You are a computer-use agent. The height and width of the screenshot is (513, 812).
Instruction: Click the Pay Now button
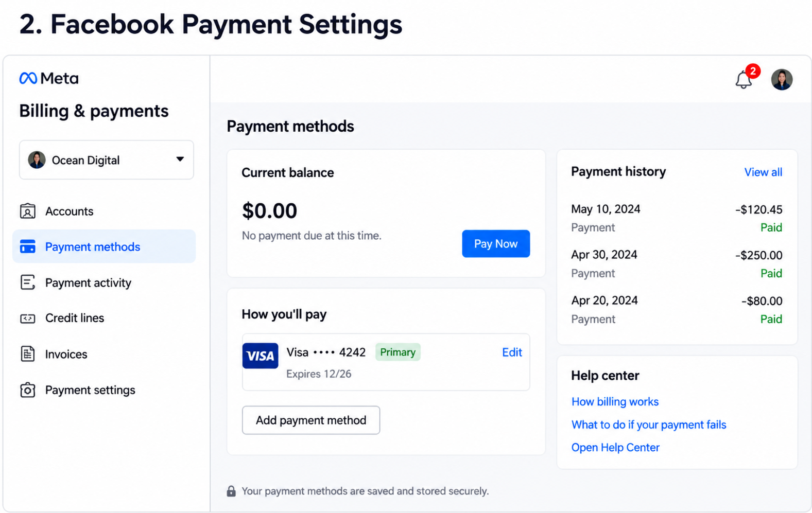coord(496,244)
